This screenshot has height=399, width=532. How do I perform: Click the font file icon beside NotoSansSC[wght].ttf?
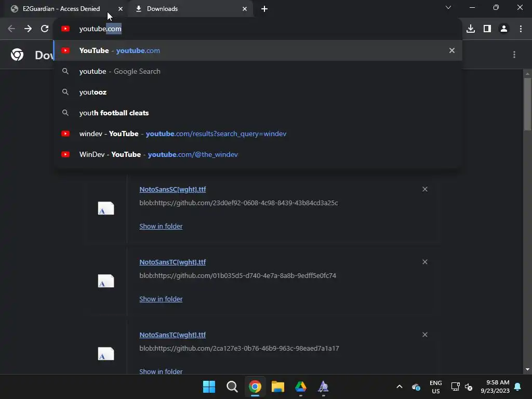pyautogui.click(x=106, y=208)
